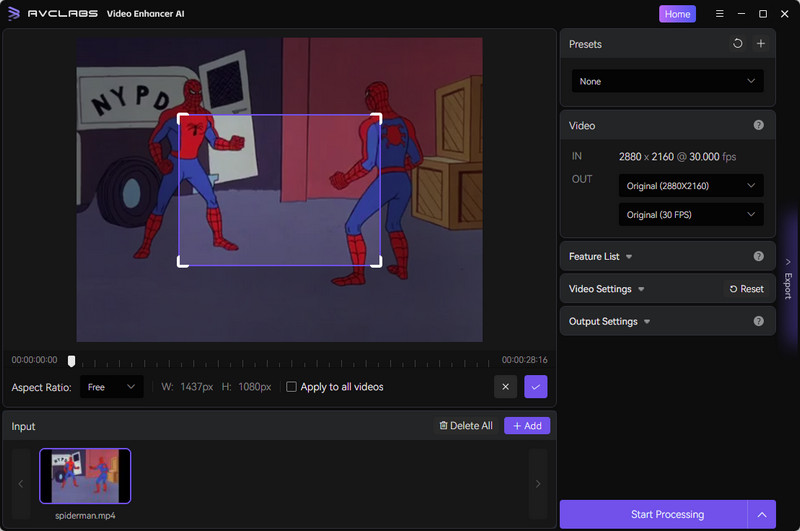Open the output resolution Original (2880X2160) dropdown

coord(690,186)
